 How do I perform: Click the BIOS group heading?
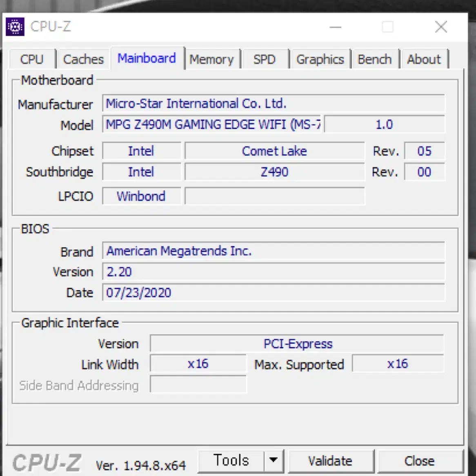[35, 229]
